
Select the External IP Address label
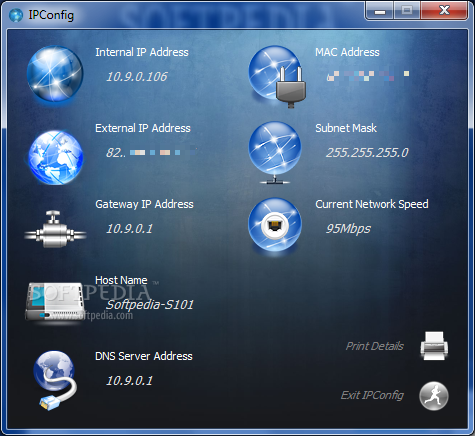tap(143, 128)
